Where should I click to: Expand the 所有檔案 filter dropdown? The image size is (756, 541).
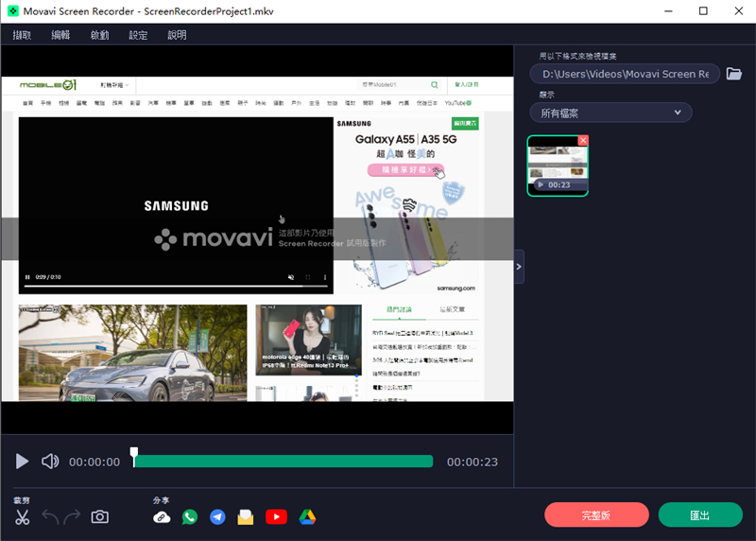pyautogui.click(x=610, y=113)
